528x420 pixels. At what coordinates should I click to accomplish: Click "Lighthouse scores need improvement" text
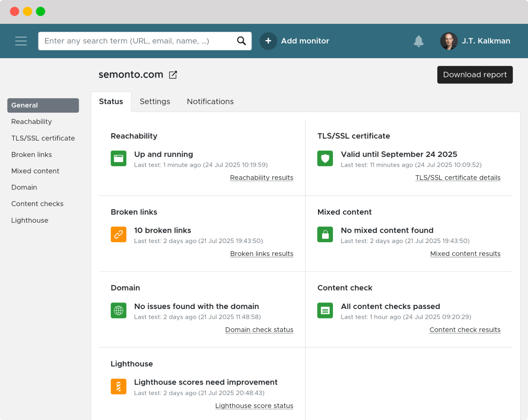(206, 382)
